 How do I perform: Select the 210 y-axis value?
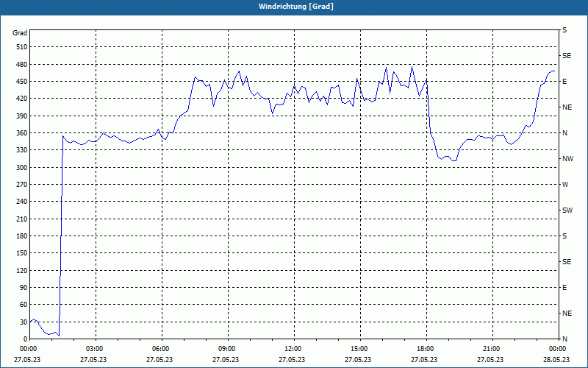(x=21, y=219)
